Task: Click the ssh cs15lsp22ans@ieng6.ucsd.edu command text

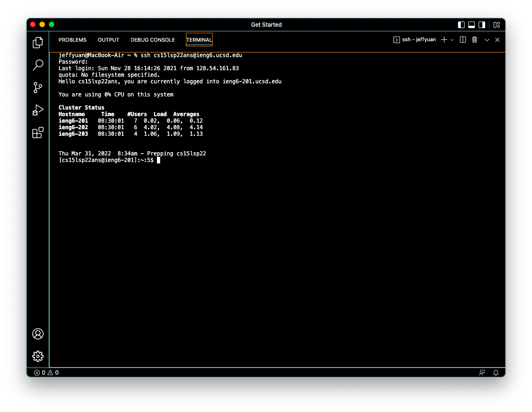Action: click(x=192, y=55)
